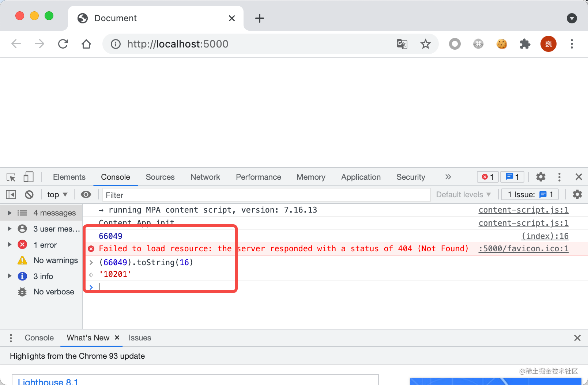Open the drawer three-dot menu
The width and height of the screenshot is (588, 385).
coord(11,338)
